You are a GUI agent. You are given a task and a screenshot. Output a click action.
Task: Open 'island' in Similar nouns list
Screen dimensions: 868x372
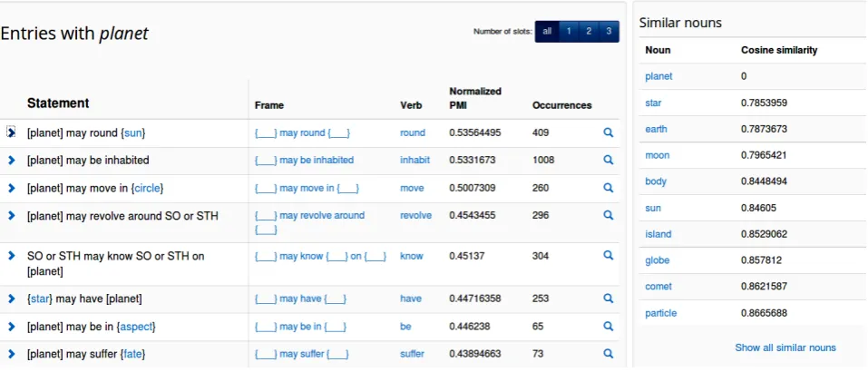pos(658,234)
